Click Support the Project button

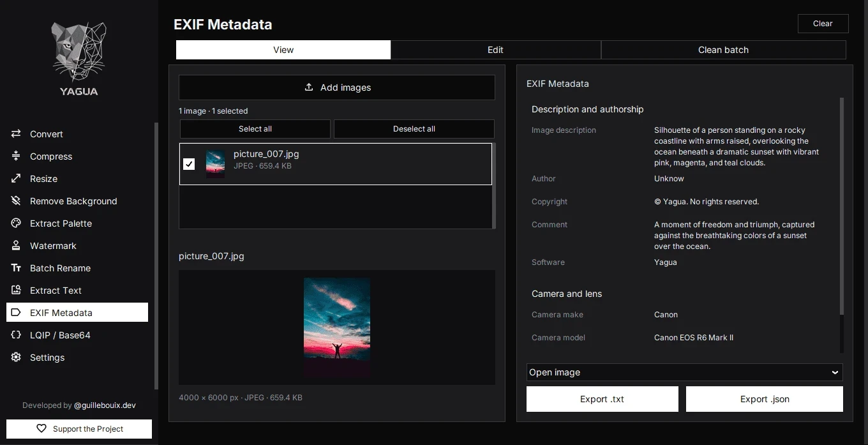click(79, 429)
